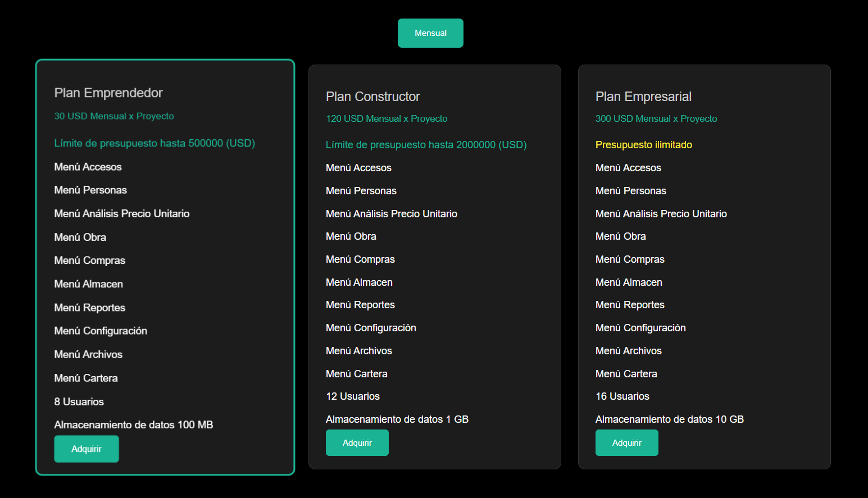
Task: Click the 500000 USD budget limit text
Action: tap(154, 143)
